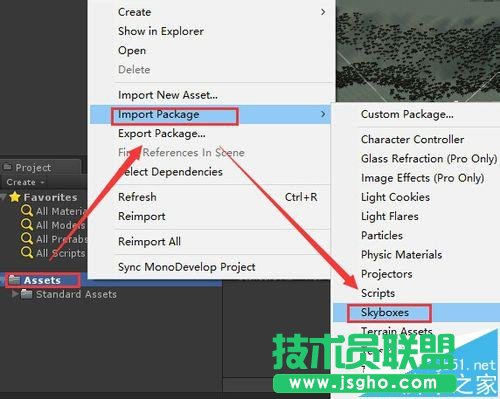Import the Light Flares package

pos(417,216)
